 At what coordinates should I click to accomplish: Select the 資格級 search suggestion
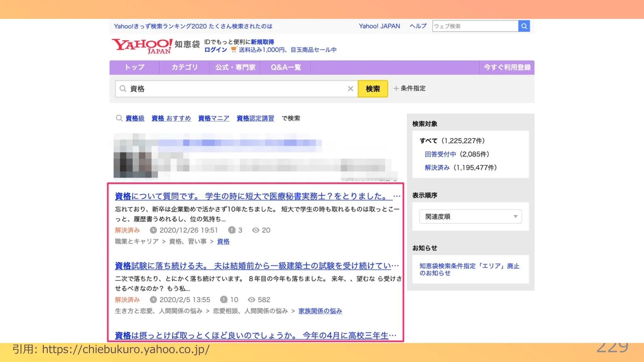coord(135,118)
